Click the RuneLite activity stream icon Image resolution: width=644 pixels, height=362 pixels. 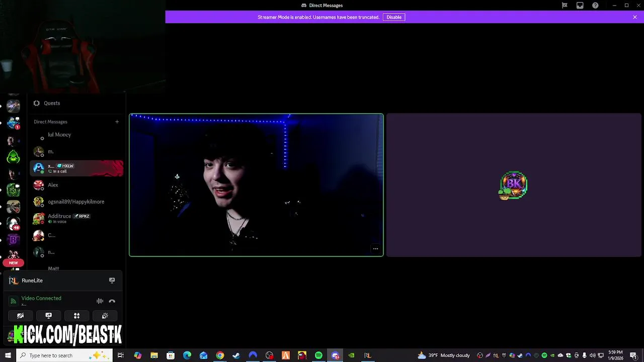click(112, 281)
